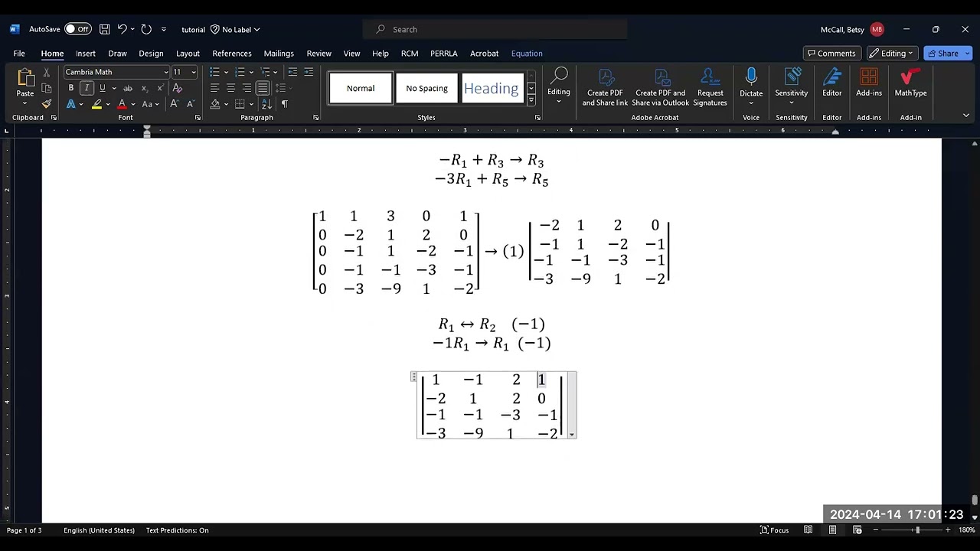Shrink font size with the smaller A icon
The width and height of the screenshot is (980, 551).
pos(189,103)
